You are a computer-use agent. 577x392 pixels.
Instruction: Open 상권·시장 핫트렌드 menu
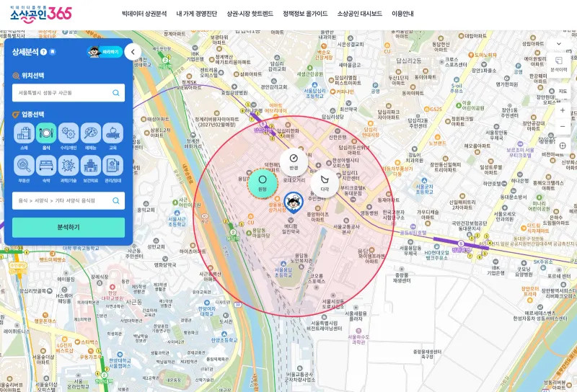(250, 14)
